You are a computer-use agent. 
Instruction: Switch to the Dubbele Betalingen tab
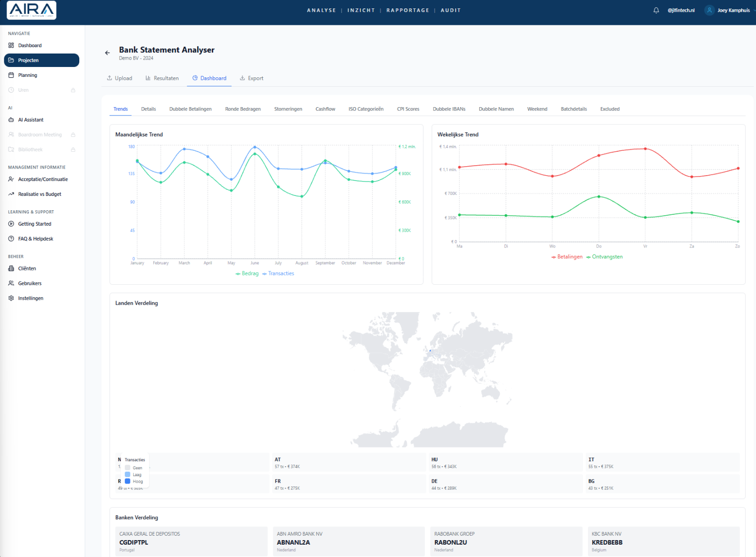pyautogui.click(x=190, y=109)
